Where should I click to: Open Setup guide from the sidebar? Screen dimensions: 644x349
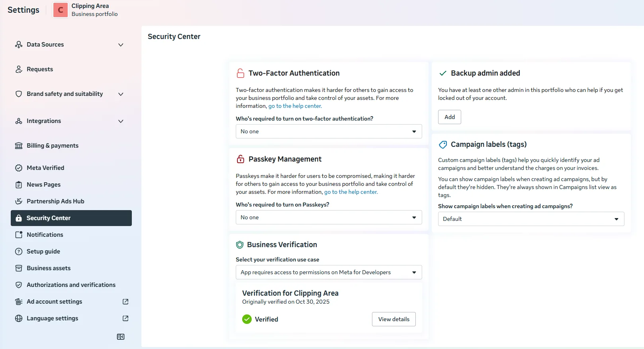tap(71, 252)
